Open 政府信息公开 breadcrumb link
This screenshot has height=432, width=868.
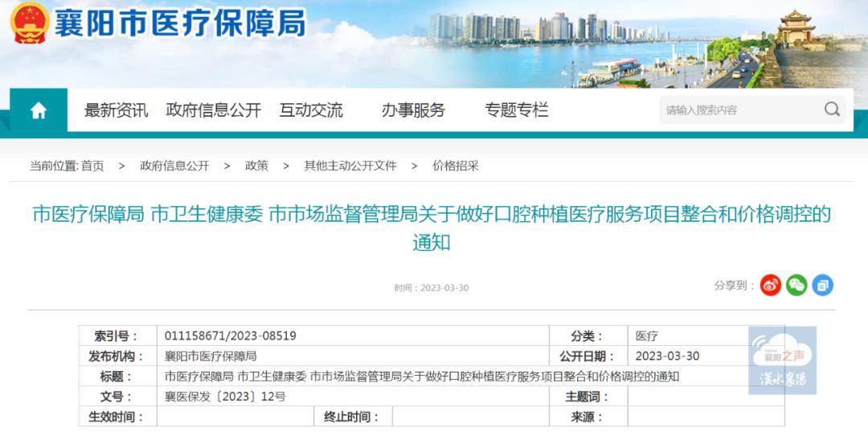pos(174,166)
